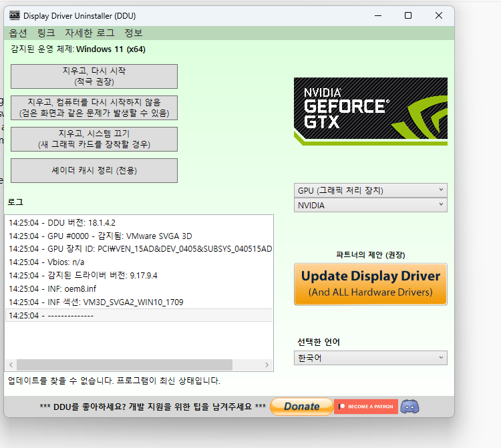
Task: Click the DDU app icon in title bar
Action: point(15,15)
